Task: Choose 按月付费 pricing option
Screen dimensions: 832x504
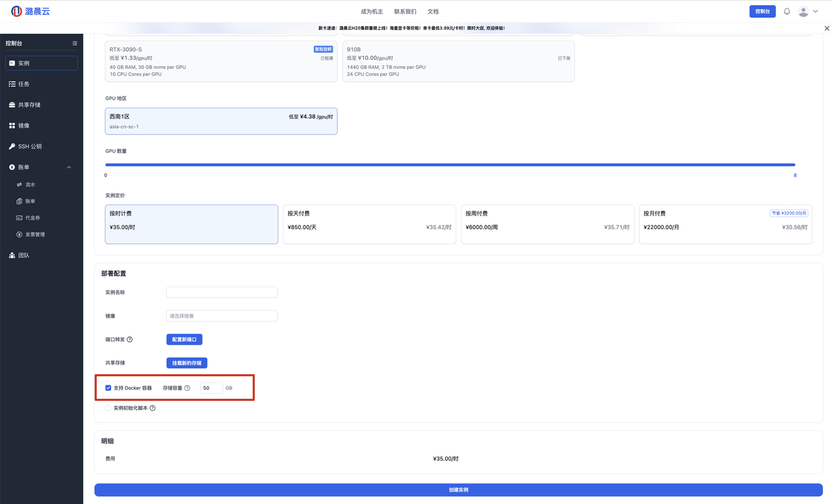Action: tap(725, 225)
